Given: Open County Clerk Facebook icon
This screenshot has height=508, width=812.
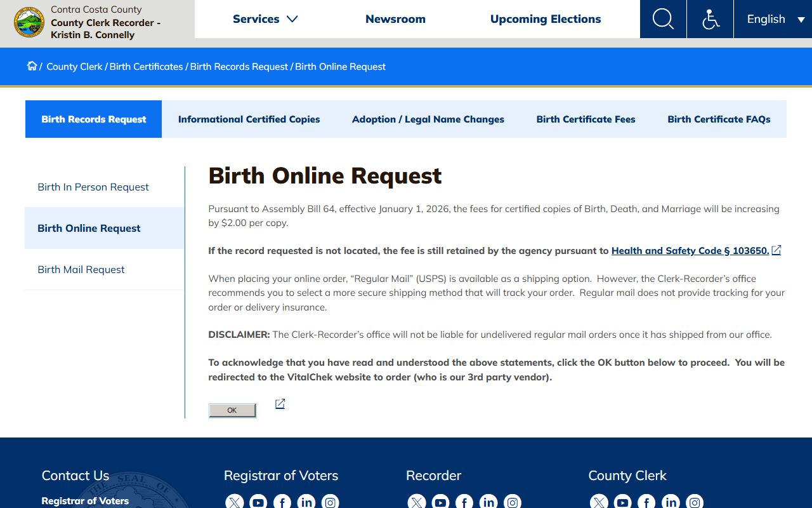Looking at the screenshot, I should 646,502.
